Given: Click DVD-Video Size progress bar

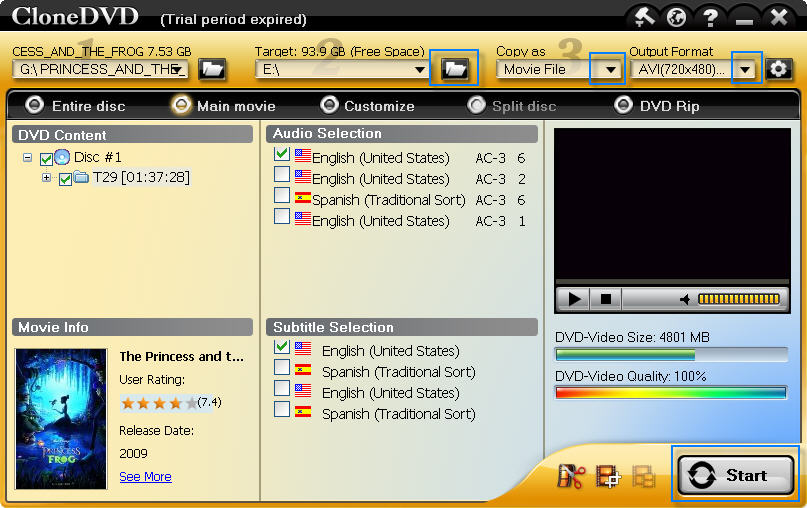Looking at the screenshot, I should point(671,355).
